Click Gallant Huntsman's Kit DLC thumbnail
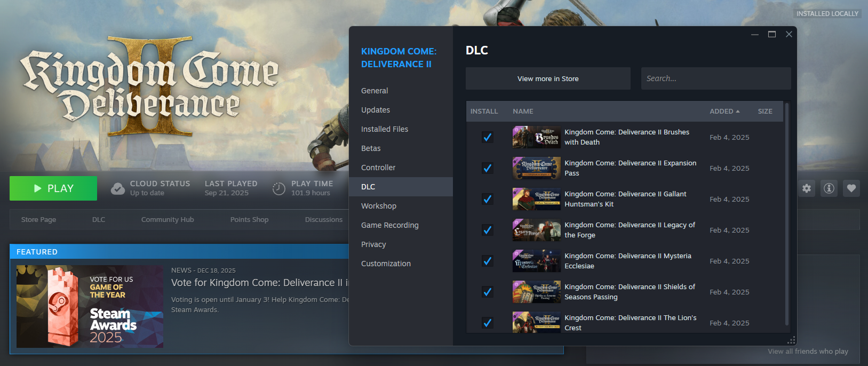Screen dimensions: 868x366 click(x=537, y=199)
